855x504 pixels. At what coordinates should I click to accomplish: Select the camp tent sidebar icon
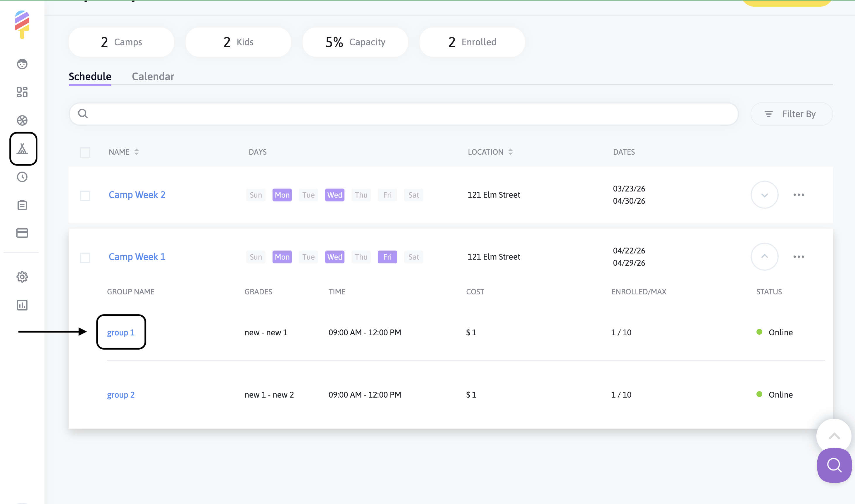(x=23, y=149)
